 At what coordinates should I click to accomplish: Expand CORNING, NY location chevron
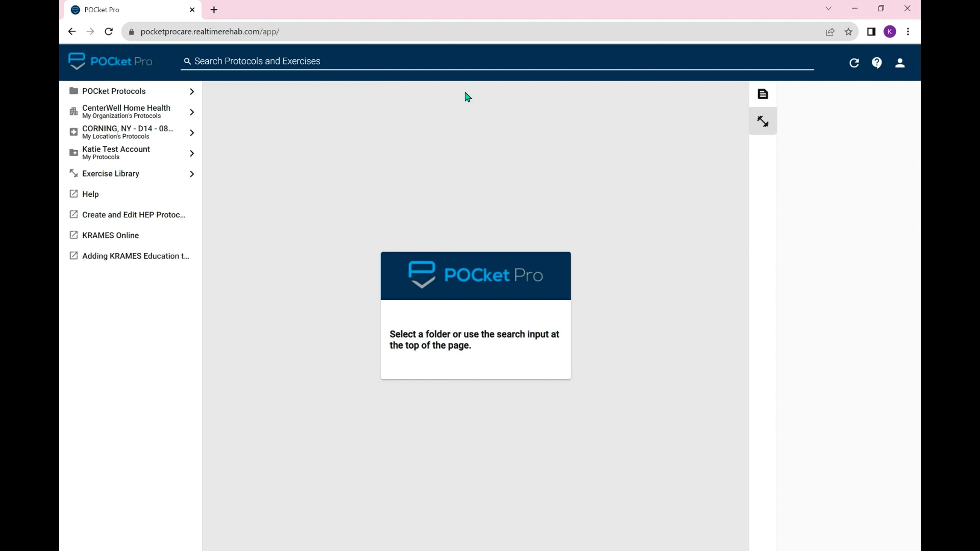pyautogui.click(x=192, y=133)
